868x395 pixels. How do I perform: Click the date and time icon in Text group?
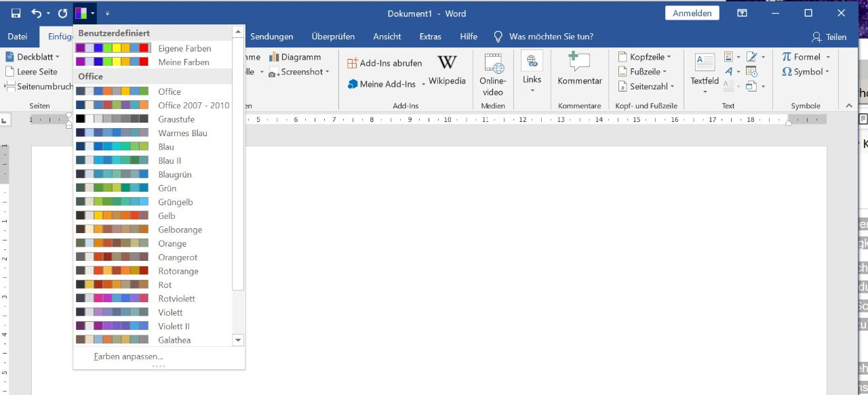pyautogui.click(x=751, y=71)
